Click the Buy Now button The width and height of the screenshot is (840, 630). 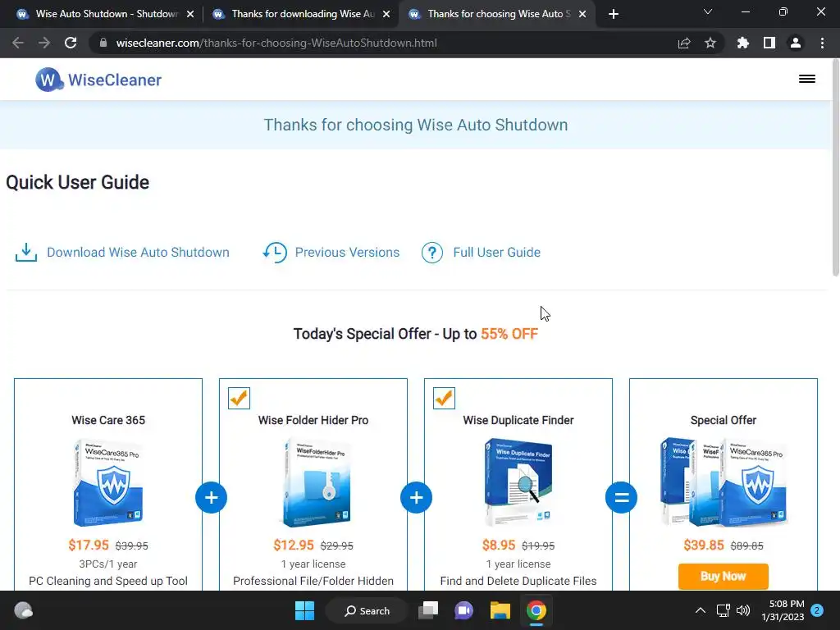[724, 576]
